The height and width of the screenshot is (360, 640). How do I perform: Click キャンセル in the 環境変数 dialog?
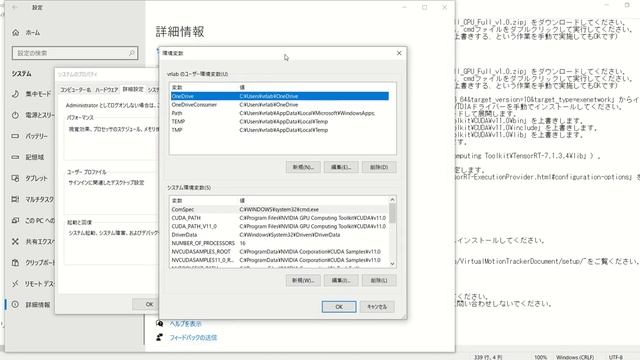(x=377, y=307)
